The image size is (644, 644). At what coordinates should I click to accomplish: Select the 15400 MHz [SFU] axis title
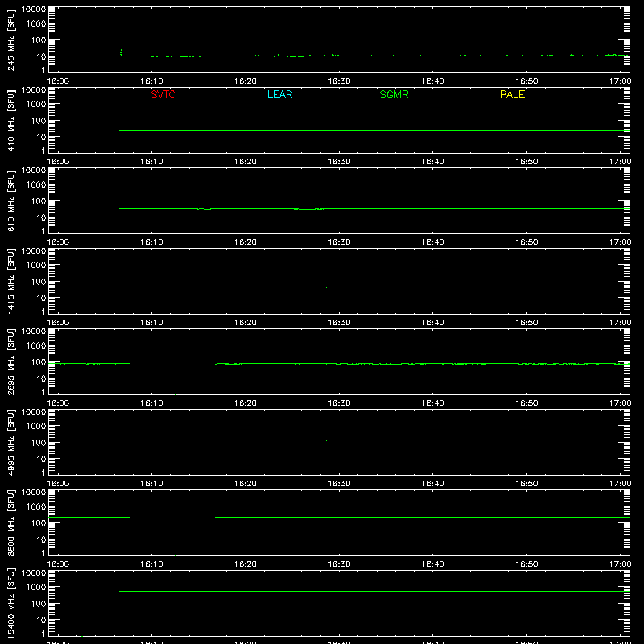(x=10, y=603)
